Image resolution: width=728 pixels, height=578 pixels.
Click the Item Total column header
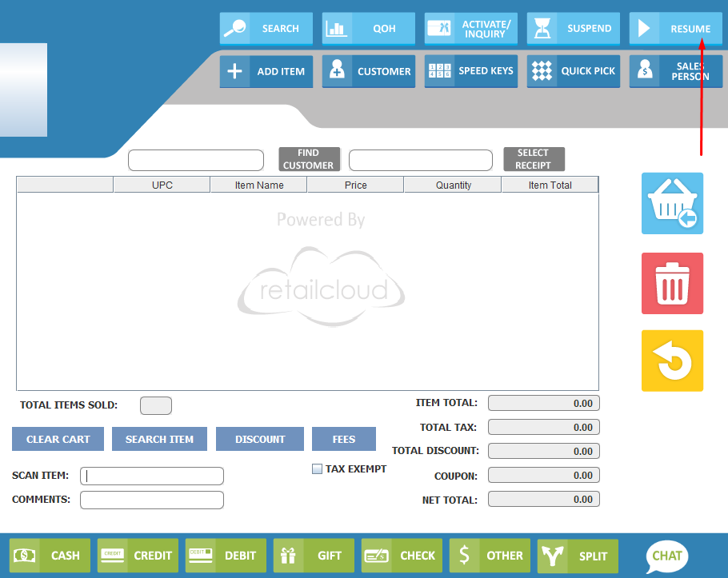550,185
